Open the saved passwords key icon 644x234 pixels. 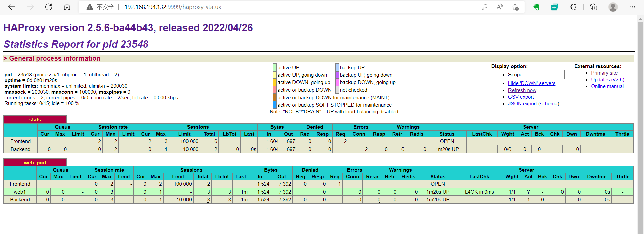[484, 7]
